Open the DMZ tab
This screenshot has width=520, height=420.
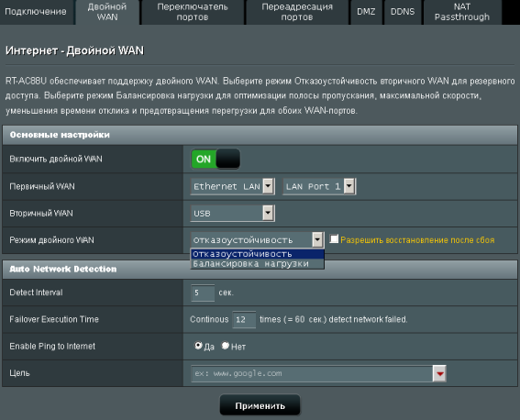[366, 12]
